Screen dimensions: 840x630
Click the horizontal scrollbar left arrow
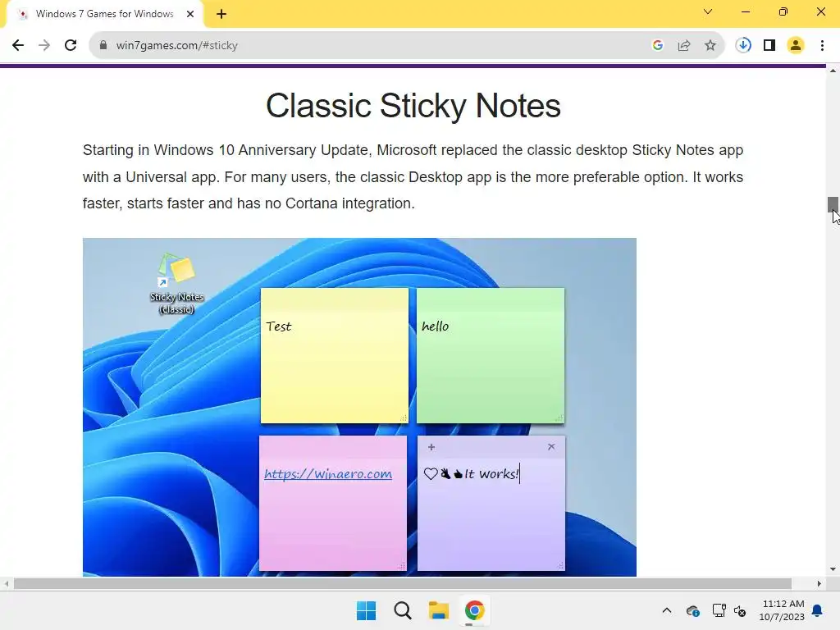point(6,583)
